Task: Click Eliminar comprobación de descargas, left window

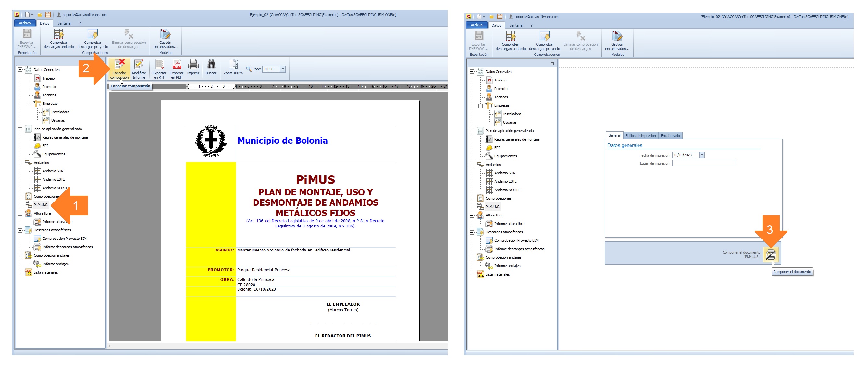Action: [129, 39]
